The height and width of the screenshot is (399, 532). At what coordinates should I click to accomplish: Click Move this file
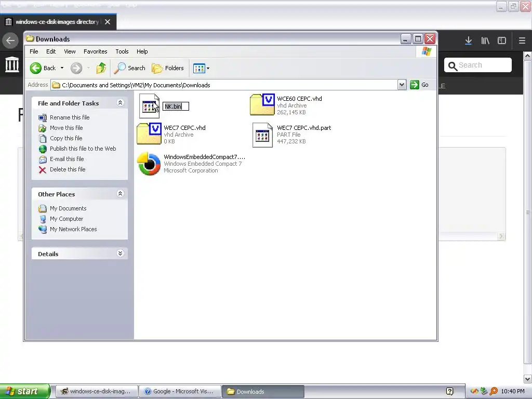[66, 128]
